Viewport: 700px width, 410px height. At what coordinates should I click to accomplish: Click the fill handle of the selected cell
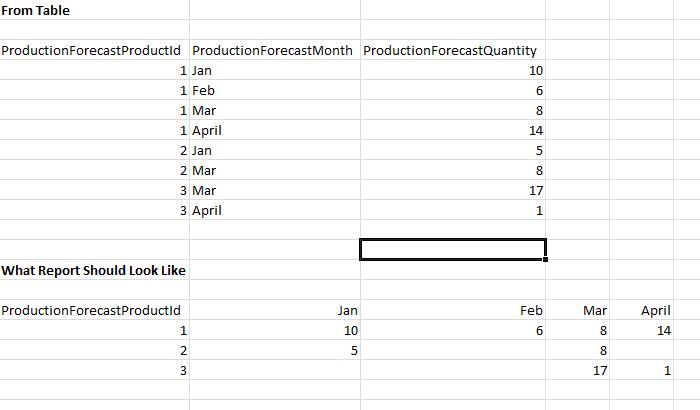pos(545,259)
